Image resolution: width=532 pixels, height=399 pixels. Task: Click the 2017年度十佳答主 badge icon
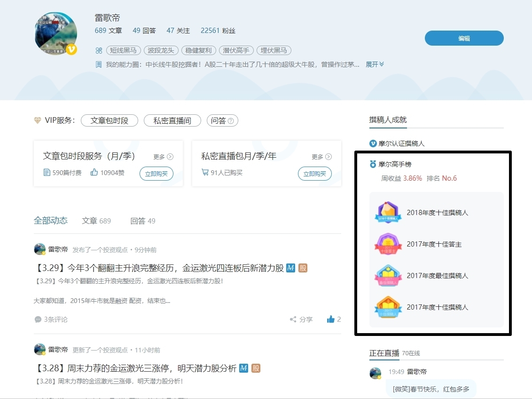(388, 244)
